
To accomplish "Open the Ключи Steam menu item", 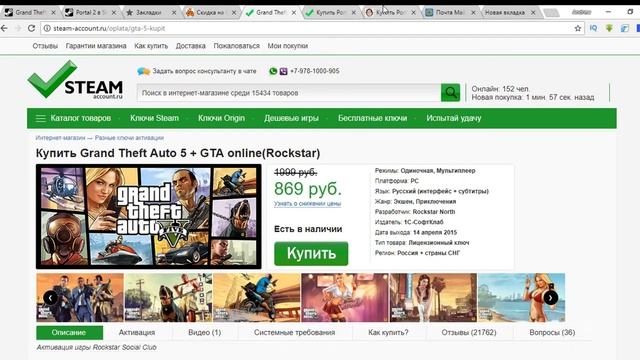I will pyautogui.click(x=154, y=118).
